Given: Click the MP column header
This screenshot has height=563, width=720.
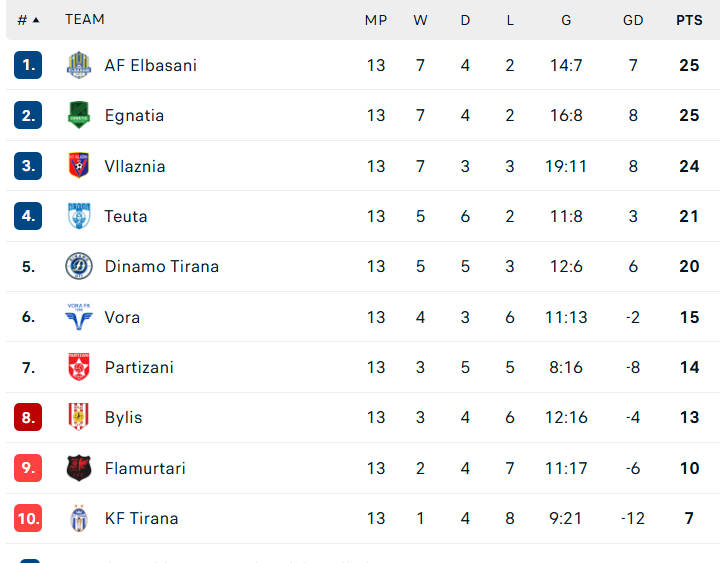Looking at the screenshot, I should (376, 19).
